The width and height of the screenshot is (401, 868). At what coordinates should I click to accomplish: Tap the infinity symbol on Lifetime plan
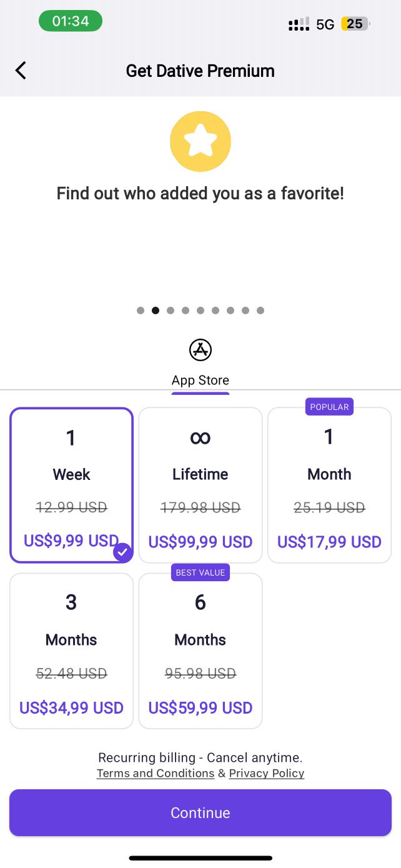200,438
